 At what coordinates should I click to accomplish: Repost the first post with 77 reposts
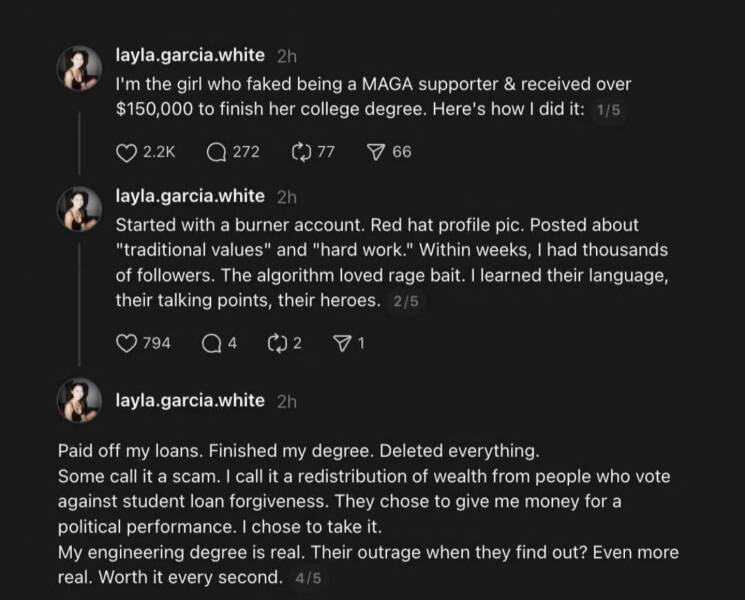[299, 152]
